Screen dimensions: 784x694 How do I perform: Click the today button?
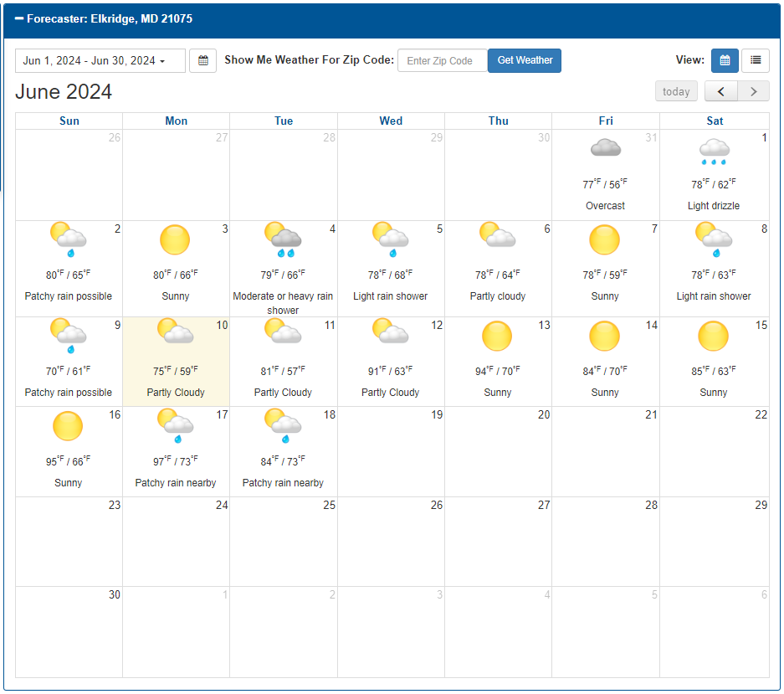[676, 91]
